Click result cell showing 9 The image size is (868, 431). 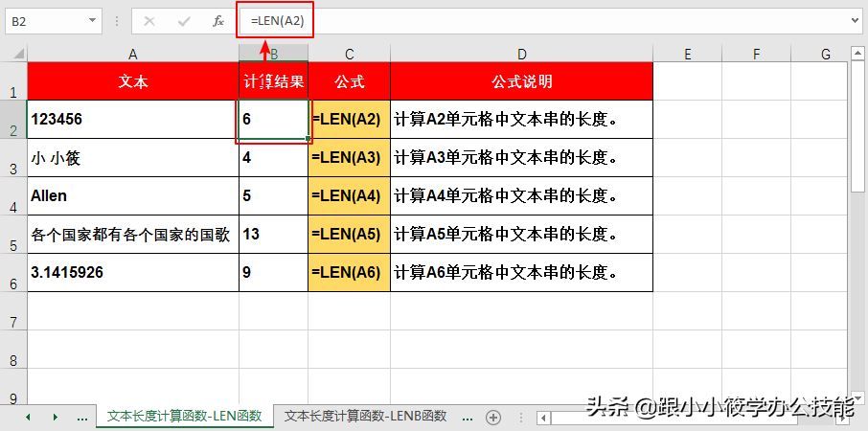tap(273, 273)
